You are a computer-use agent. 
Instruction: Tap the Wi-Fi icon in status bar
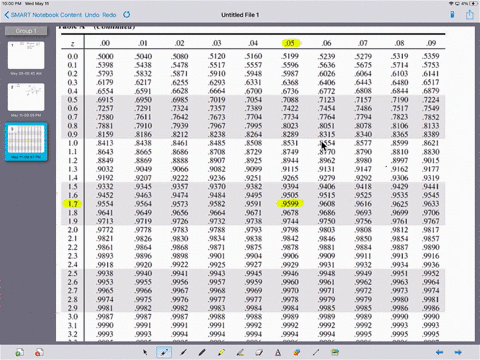[x=451, y=3]
